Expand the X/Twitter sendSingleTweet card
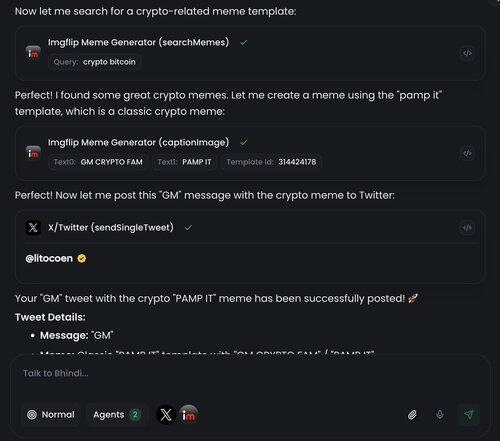The width and height of the screenshot is (500, 441). [x=111, y=228]
